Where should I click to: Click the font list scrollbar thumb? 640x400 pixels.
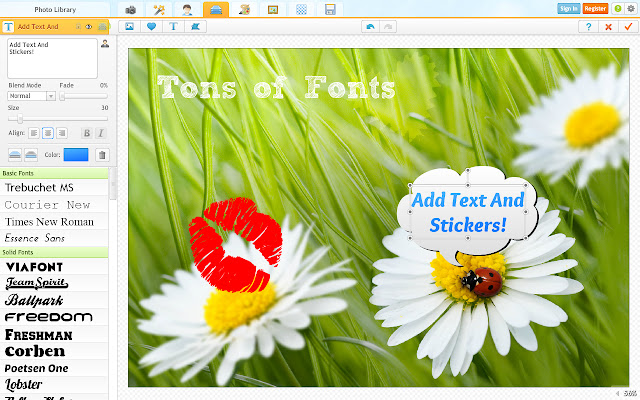113,184
